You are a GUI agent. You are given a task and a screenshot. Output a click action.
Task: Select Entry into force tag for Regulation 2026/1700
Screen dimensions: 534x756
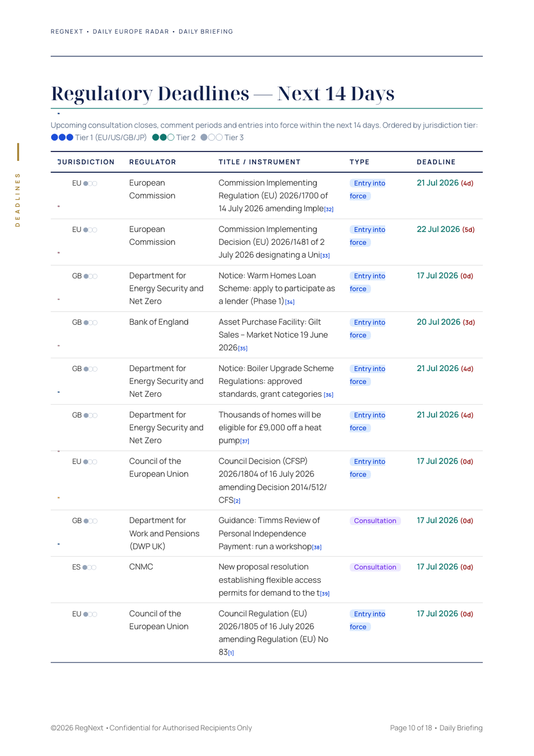coord(368,189)
